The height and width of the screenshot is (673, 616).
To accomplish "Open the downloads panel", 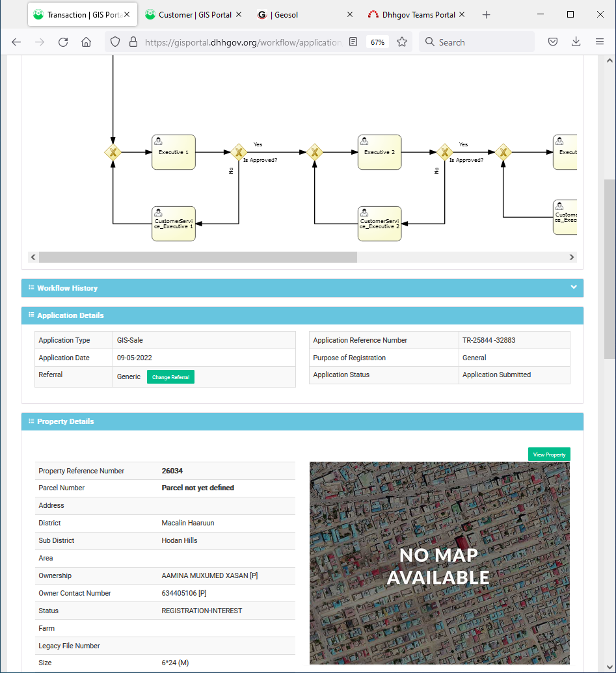I will point(576,42).
